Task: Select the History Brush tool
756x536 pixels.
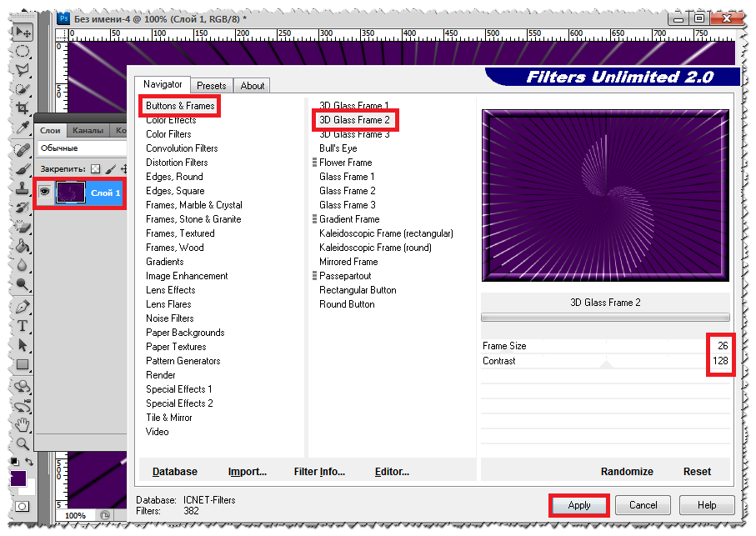Action: [23, 208]
